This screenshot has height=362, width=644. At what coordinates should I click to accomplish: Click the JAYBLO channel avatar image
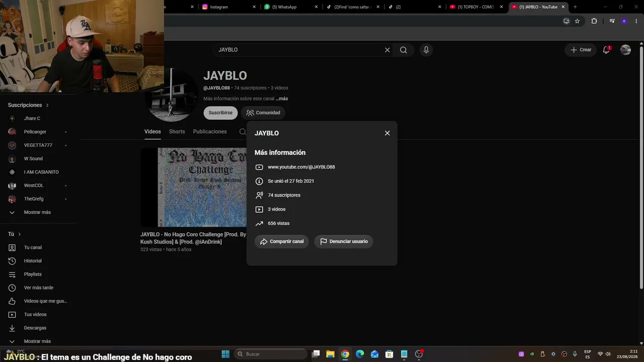click(x=172, y=95)
